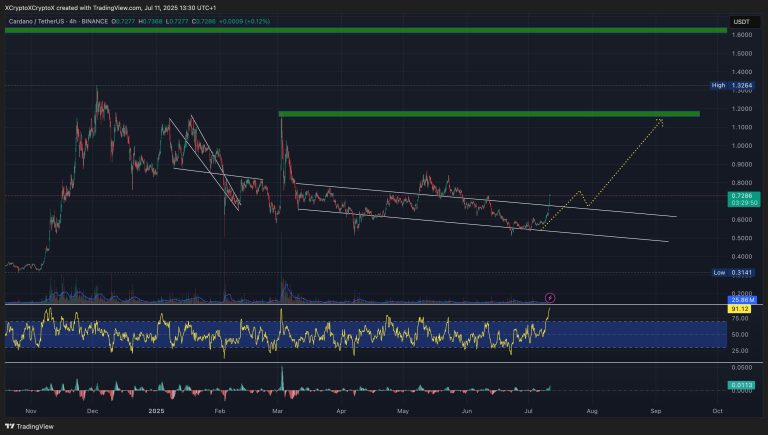
Task: Click the Aug label on the time axis
Action: [592, 411]
